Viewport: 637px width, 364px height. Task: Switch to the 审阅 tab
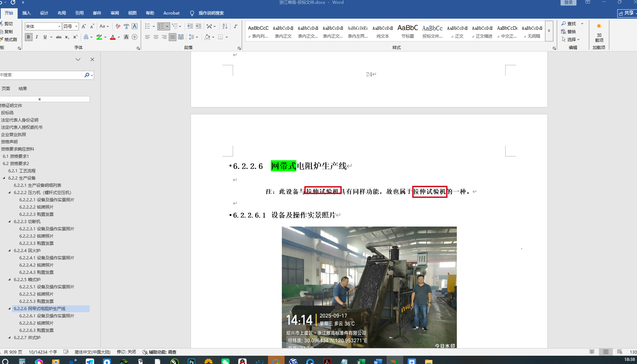(x=115, y=13)
